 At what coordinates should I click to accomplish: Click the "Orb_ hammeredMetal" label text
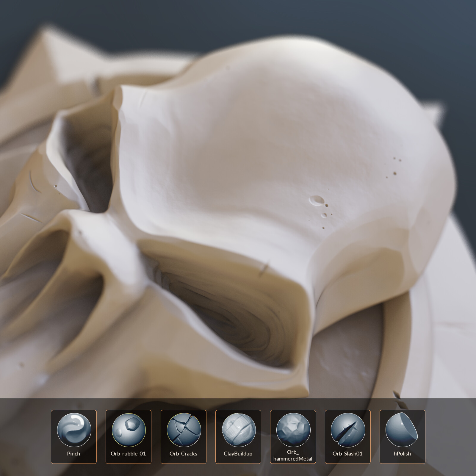click(293, 455)
